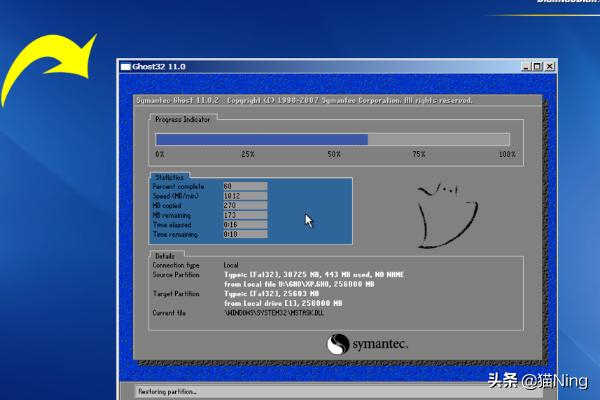Image resolution: width=600 pixels, height=400 pixels.
Task: Click the 75% progress scale label
Action: [x=419, y=154]
